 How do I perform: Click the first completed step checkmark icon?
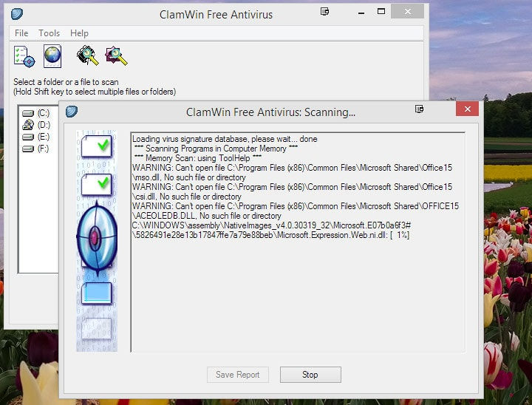(x=97, y=146)
